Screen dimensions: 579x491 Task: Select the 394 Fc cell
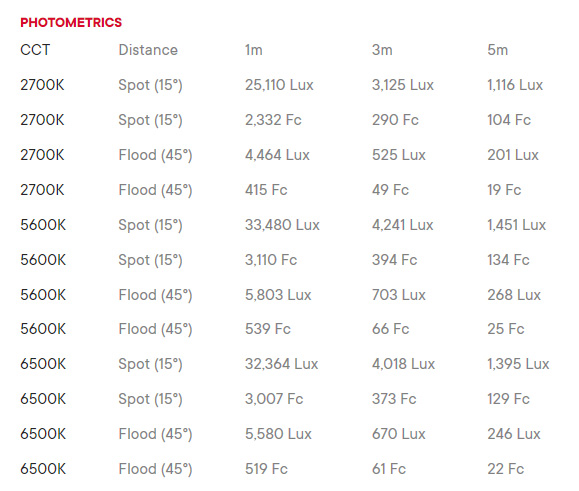point(394,260)
